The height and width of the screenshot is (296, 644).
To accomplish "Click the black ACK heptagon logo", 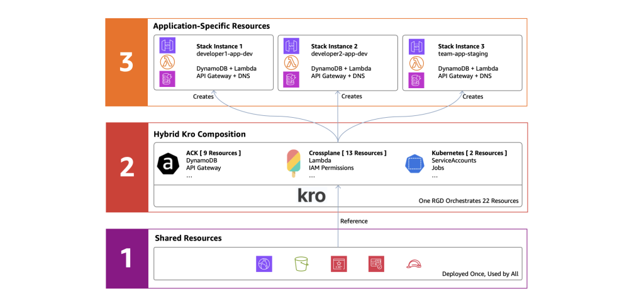I will click(167, 164).
